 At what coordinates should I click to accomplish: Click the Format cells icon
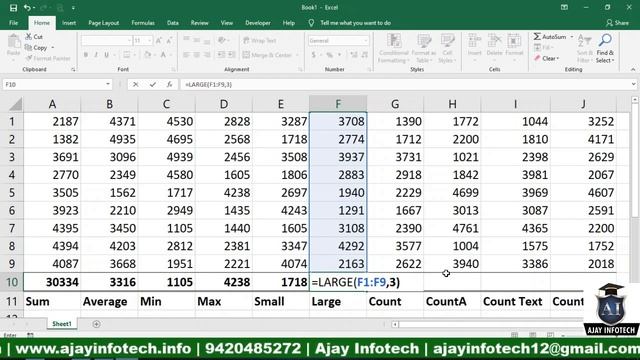(514, 41)
